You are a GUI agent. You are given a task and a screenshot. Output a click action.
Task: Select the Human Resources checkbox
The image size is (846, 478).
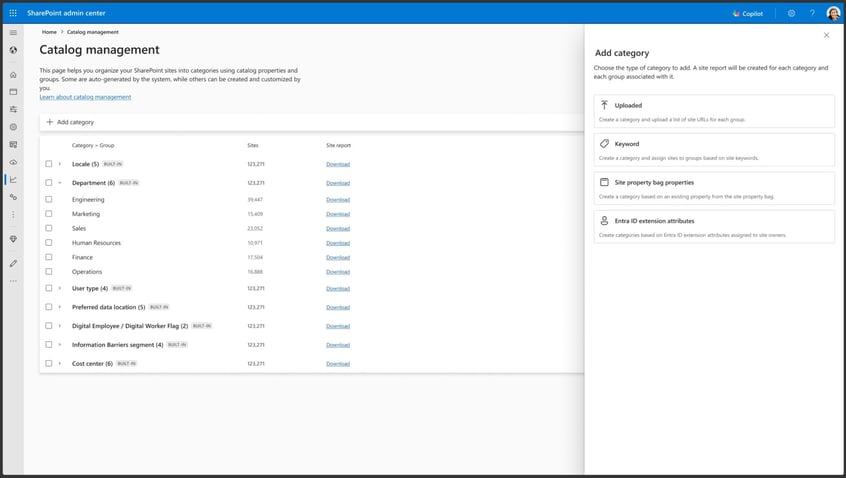pos(49,243)
